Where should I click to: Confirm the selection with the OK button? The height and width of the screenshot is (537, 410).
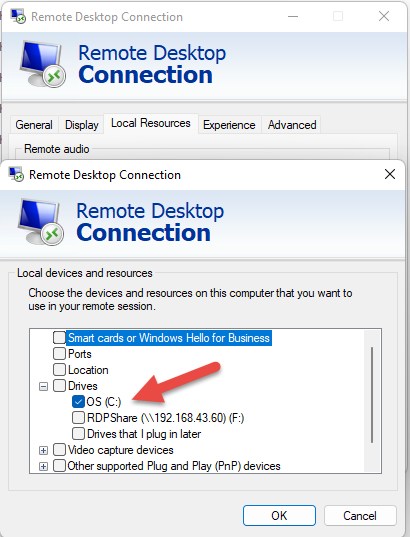pos(279,516)
